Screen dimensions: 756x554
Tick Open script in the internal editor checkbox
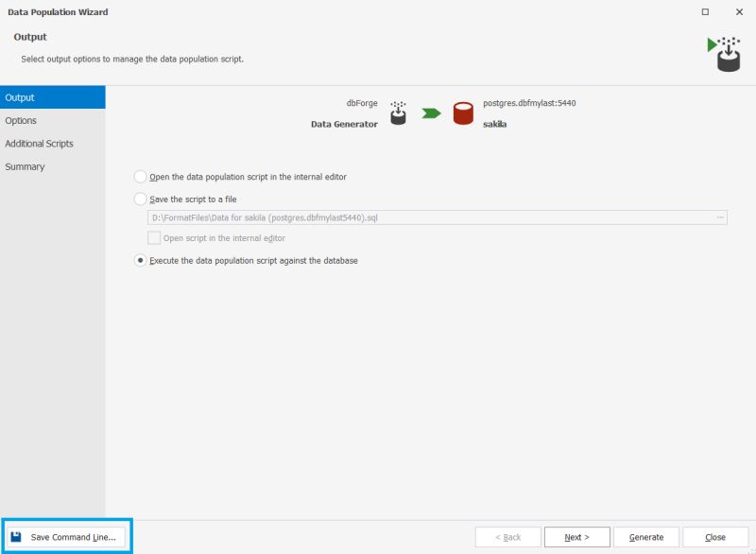(154, 237)
